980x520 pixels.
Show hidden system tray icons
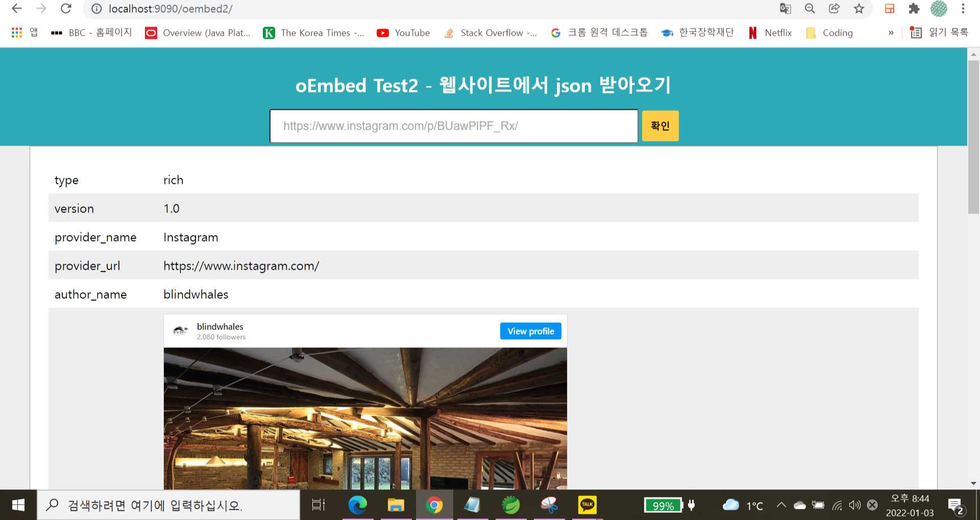[781, 505]
